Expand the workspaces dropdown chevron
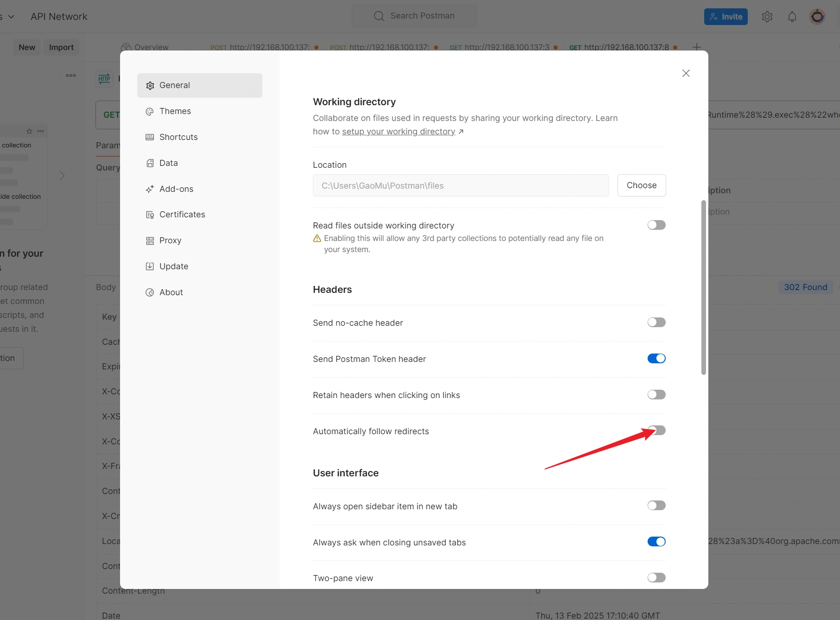Image resolution: width=840 pixels, height=620 pixels. pos(11,17)
